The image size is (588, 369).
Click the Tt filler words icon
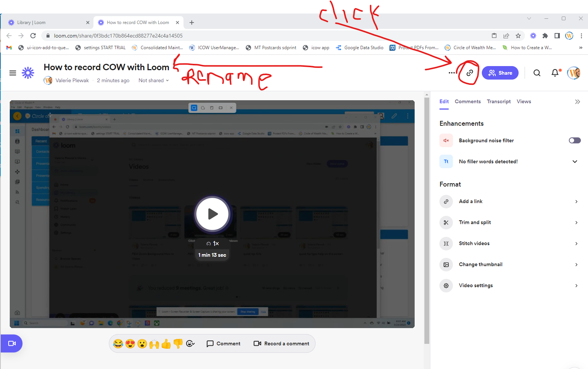tap(446, 161)
